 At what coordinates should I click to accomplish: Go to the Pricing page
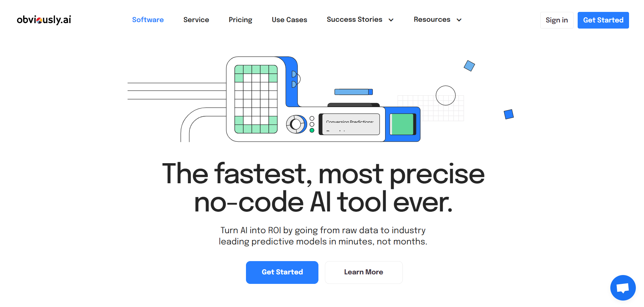240,20
